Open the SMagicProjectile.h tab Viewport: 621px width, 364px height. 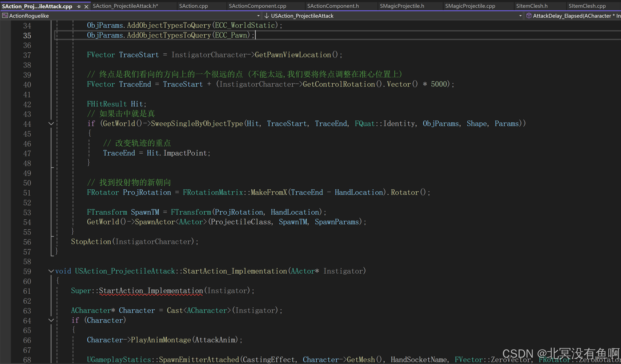click(x=402, y=6)
